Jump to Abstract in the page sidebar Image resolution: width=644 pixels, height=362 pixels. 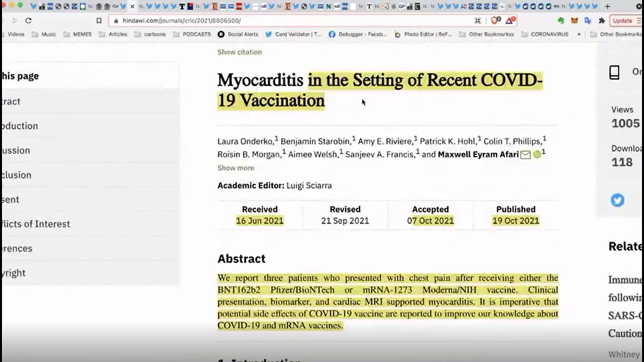(x=10, y=102)
